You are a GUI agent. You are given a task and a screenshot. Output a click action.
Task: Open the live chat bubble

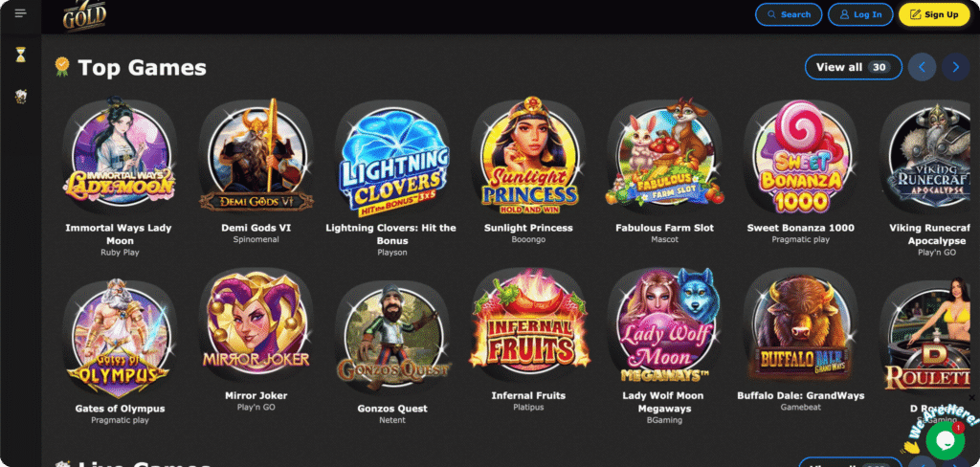(x=945, y=440)
